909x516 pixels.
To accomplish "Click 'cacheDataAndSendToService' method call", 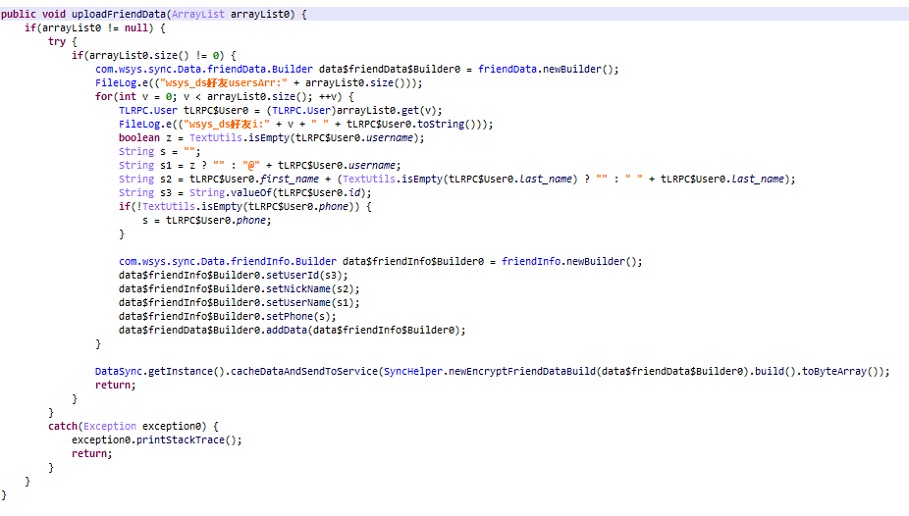I will pos(304,371).
